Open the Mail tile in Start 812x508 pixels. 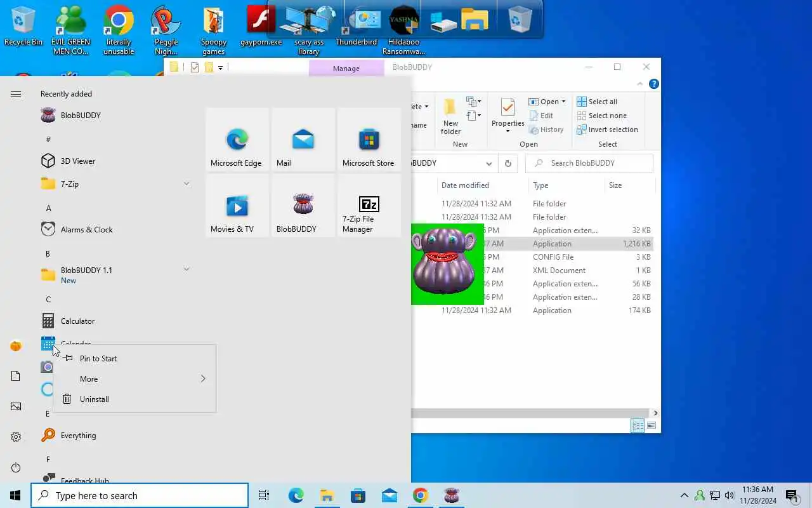303,139
